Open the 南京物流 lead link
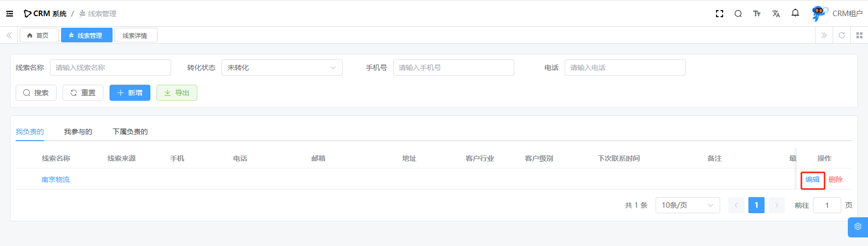The image size is (868, 246). click(x=56, y=179)
